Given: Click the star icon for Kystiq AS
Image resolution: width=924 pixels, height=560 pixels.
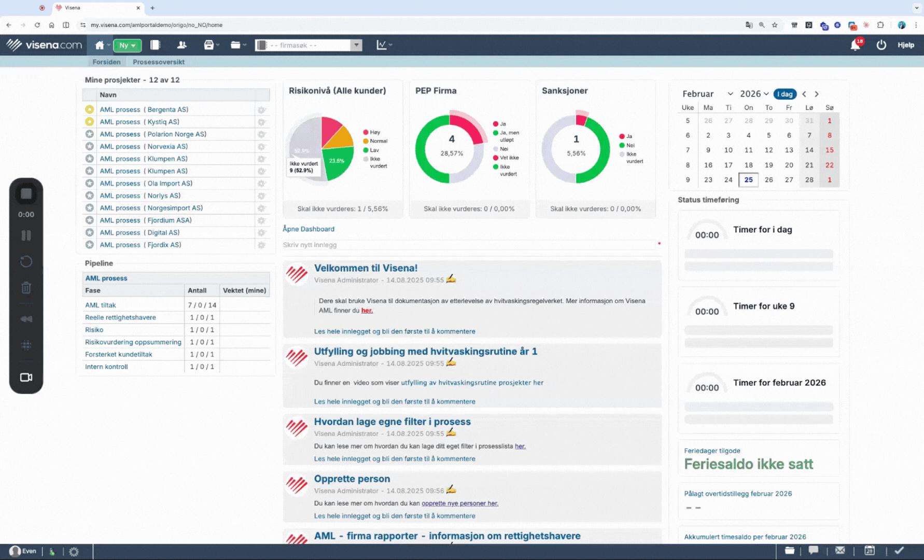Looking at the screenshot, I should 90,122.
